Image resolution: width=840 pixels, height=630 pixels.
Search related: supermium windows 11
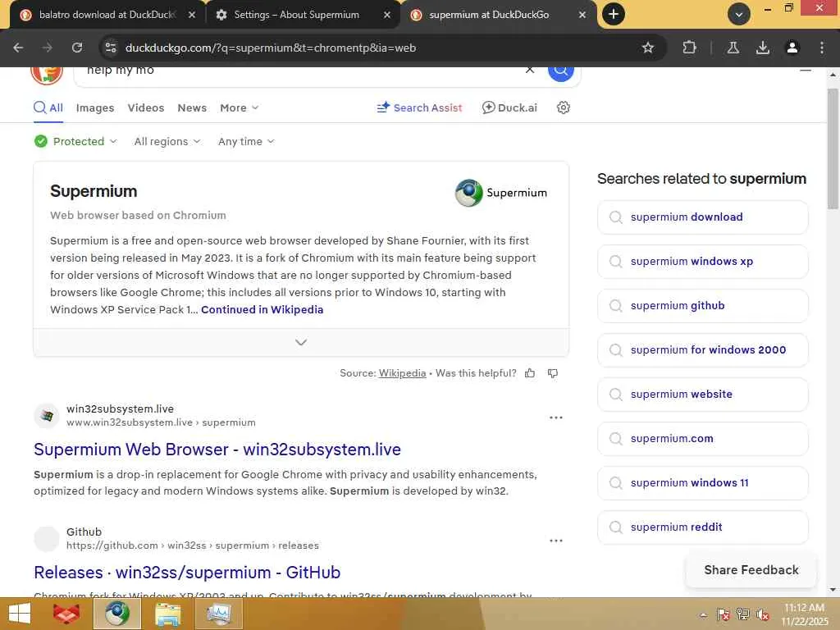(x=702, y=482)
